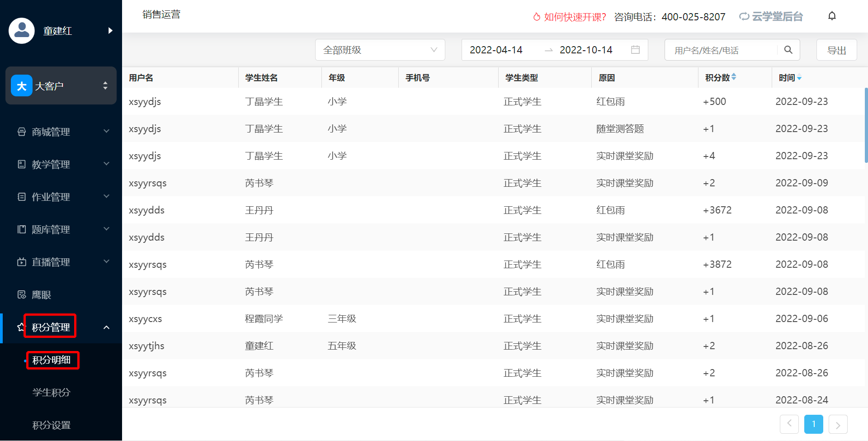Open the calendar icon in date range

pos(635,50)
